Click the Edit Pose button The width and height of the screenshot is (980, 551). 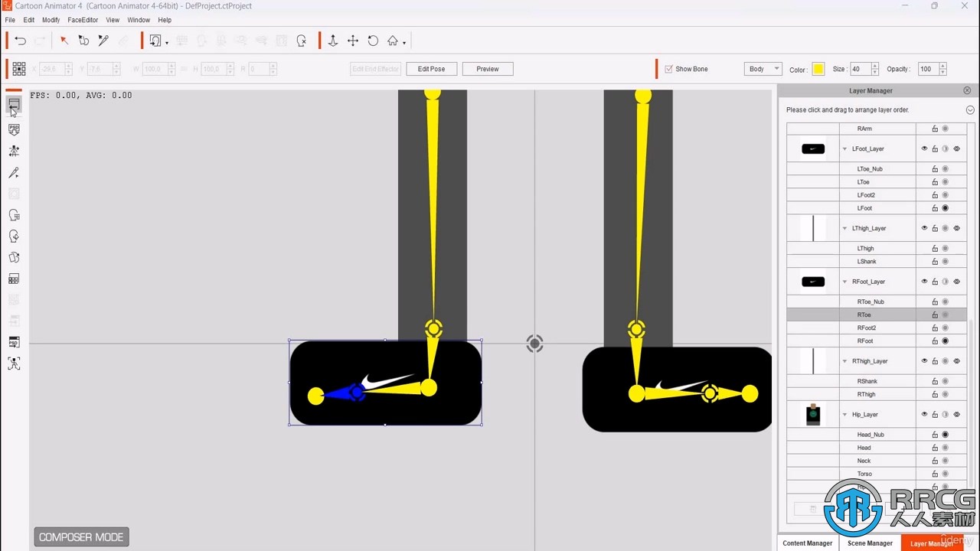click(x=431, y=69)
